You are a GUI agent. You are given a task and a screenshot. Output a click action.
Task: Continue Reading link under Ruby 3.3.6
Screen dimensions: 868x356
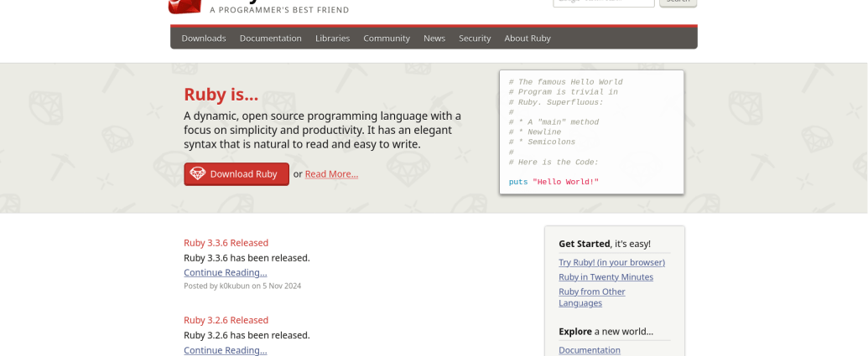pos(226,272)
